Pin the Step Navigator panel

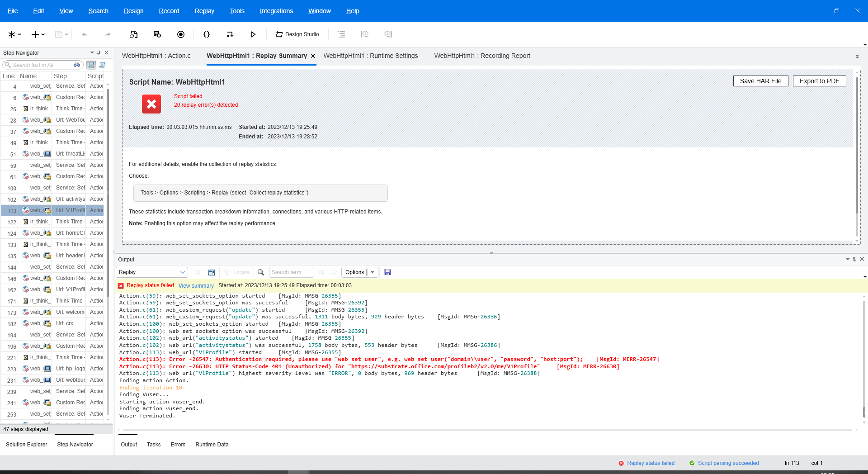99,53
